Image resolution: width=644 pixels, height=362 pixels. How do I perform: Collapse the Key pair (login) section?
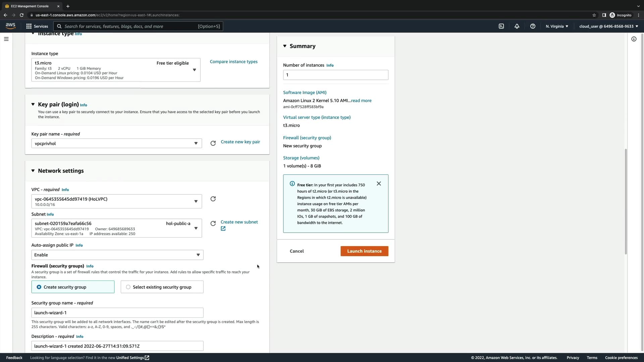[33, 104]
